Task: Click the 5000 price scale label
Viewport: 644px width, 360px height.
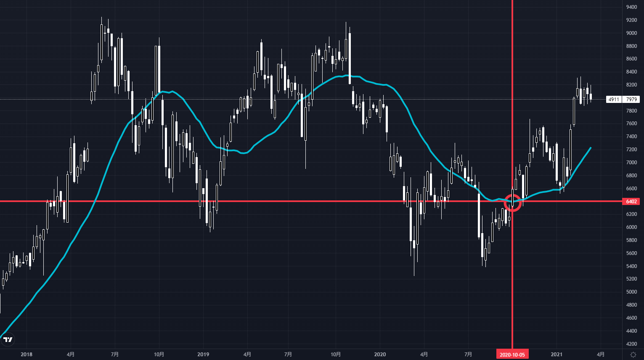Action: [631, 292]
